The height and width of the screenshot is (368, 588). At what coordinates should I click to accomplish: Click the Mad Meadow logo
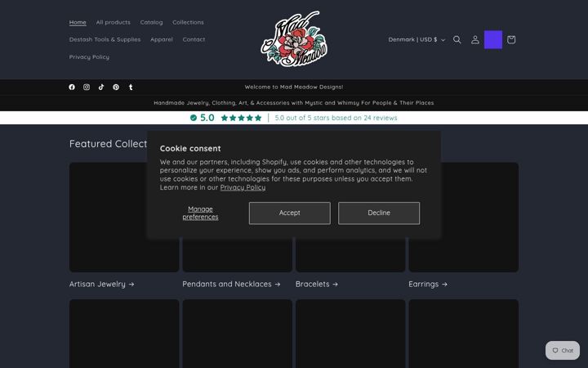click(x=294, y=38)
